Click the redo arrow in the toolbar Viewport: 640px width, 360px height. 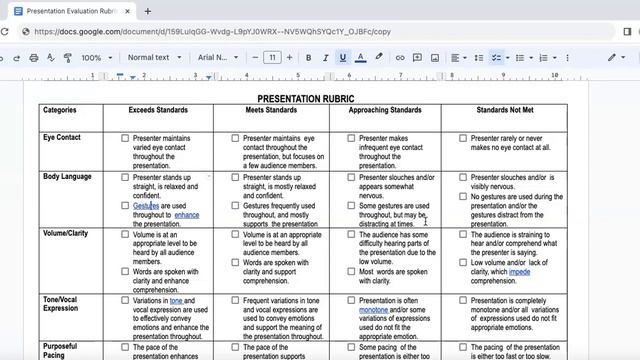click(17, 58)
